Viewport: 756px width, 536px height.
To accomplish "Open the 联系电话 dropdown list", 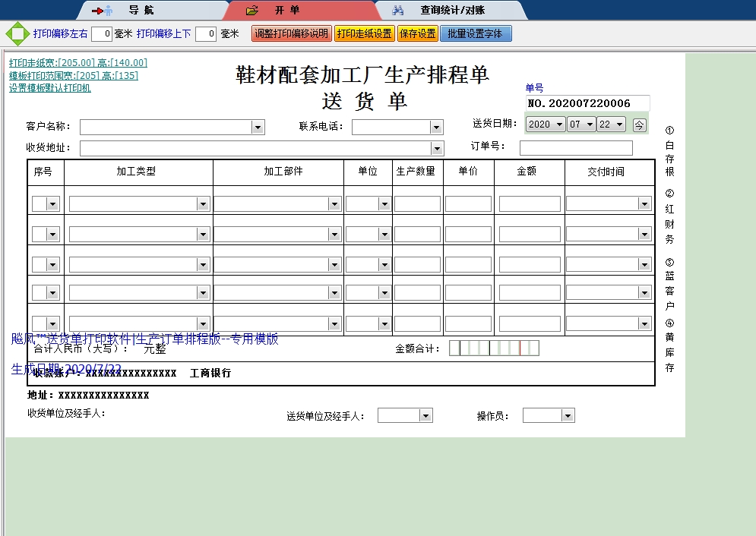I will coord(436,128).
